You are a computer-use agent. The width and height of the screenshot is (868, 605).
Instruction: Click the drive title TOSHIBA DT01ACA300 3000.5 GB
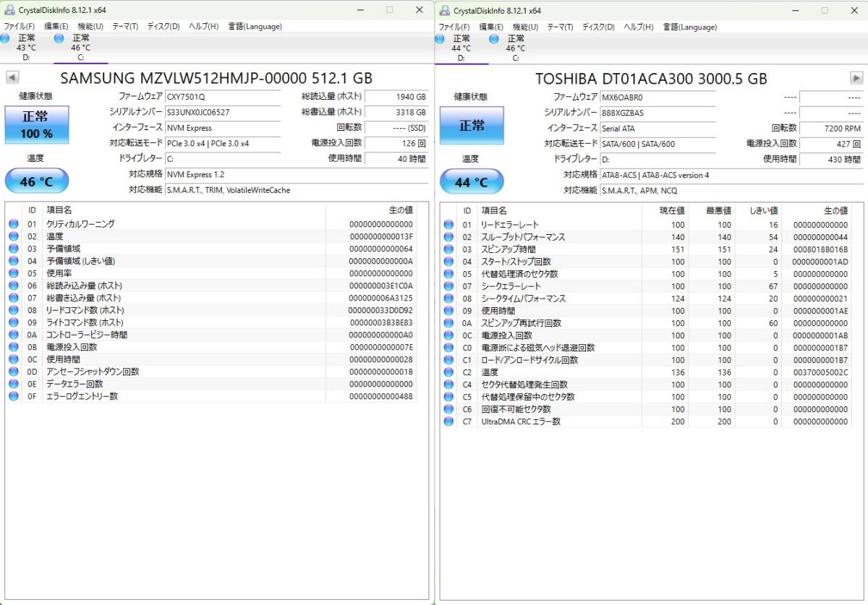[651, 79]
